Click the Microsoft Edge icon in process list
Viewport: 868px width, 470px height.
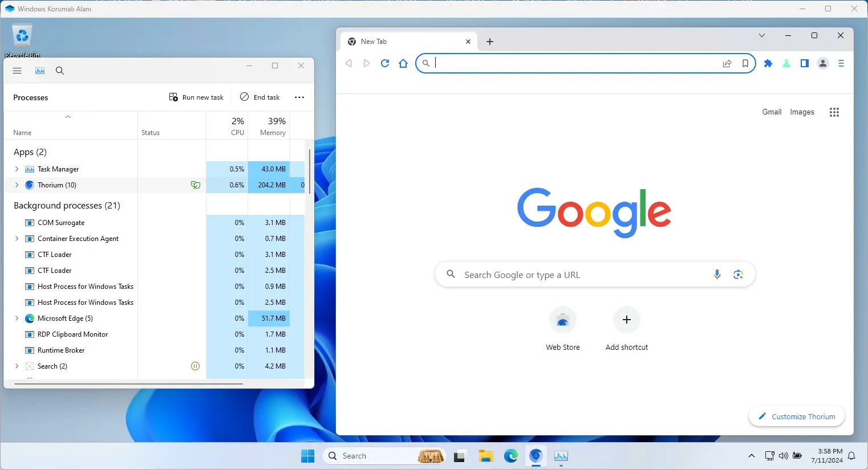coord(30,318)
